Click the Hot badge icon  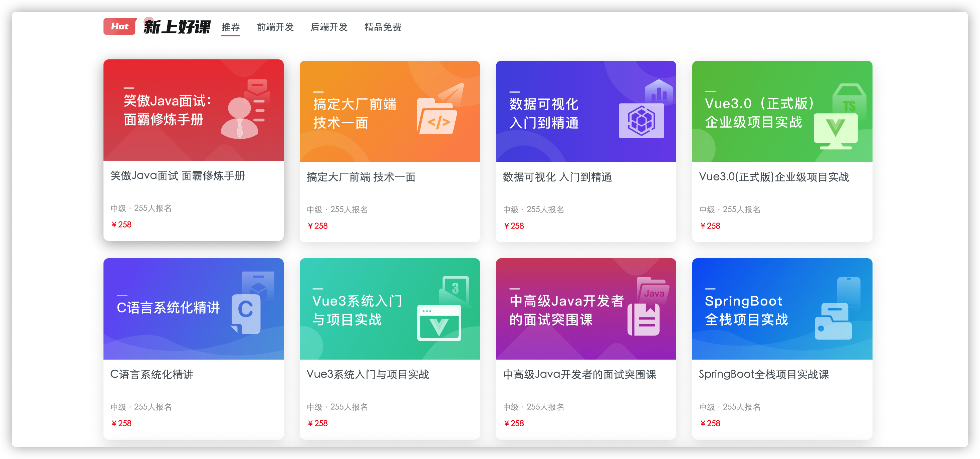point(119,27)
